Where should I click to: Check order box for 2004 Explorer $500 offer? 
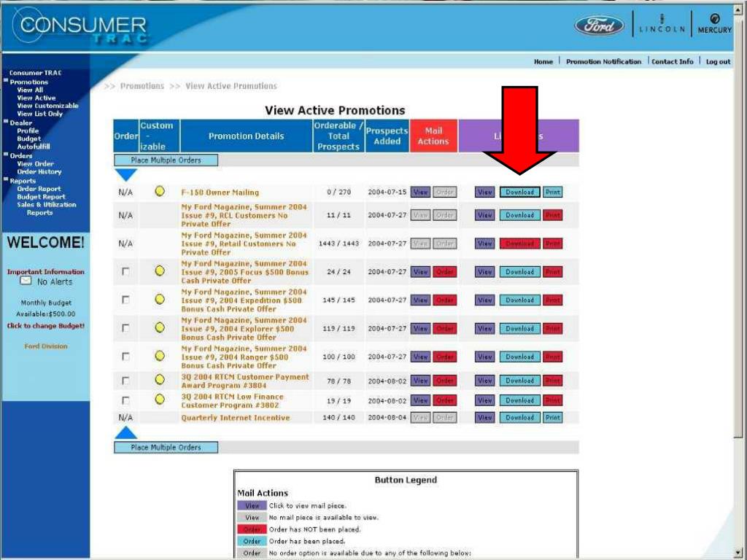125,328
